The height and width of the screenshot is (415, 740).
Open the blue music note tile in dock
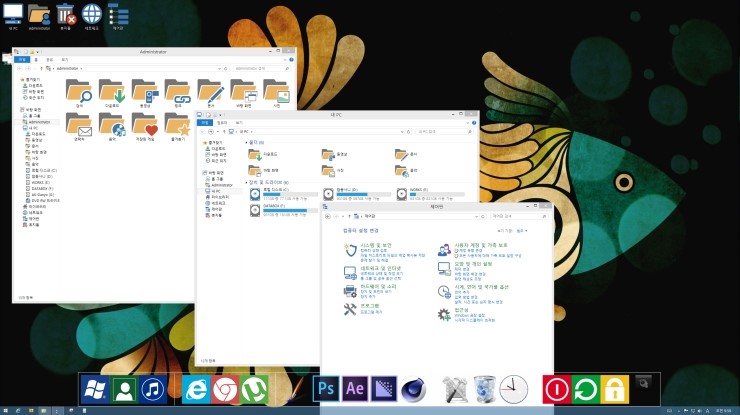153,390
